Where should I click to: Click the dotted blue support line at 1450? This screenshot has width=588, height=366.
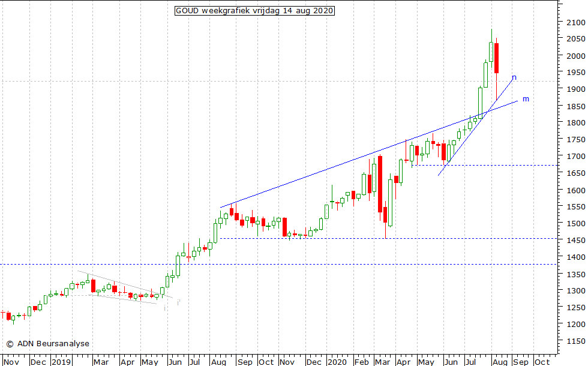[389, 239]
